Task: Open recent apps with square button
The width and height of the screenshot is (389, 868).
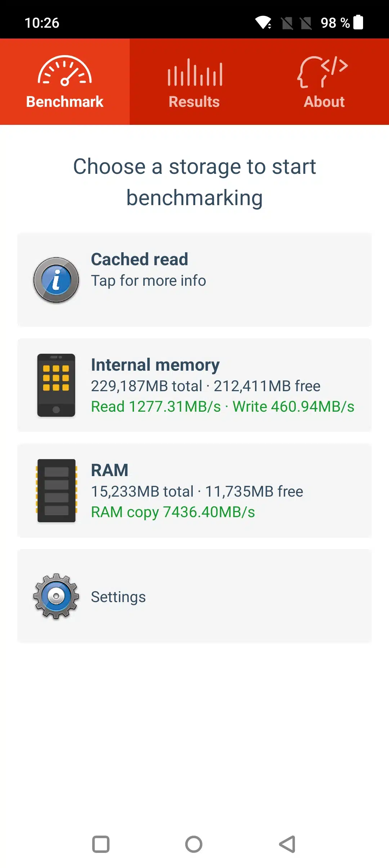Action: point(101,844)
